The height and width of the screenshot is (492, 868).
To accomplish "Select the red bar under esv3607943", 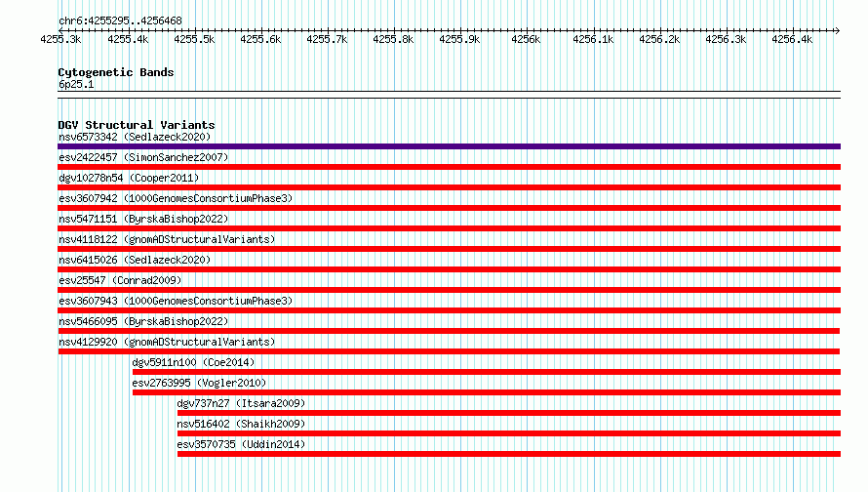I will click(449, 310).
